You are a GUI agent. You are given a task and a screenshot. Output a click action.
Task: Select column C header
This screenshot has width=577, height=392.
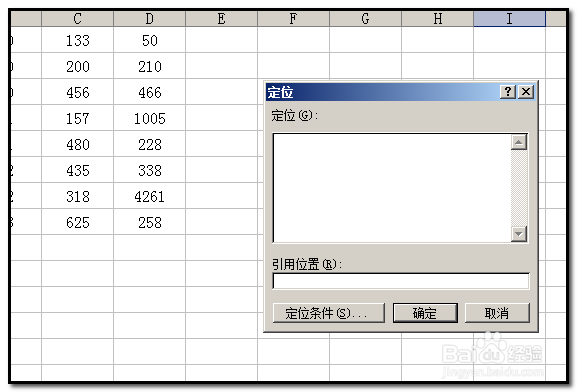click(x=77, y=19)
